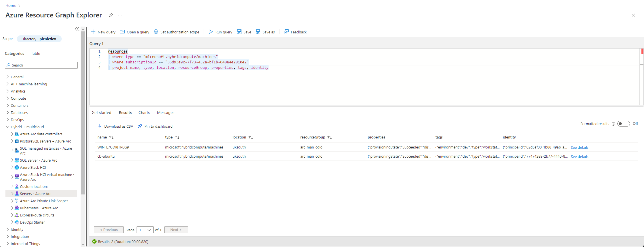This screenshot has width=644, height=247.
Task: Open the page number dropdown
Action: pos(145,230)
